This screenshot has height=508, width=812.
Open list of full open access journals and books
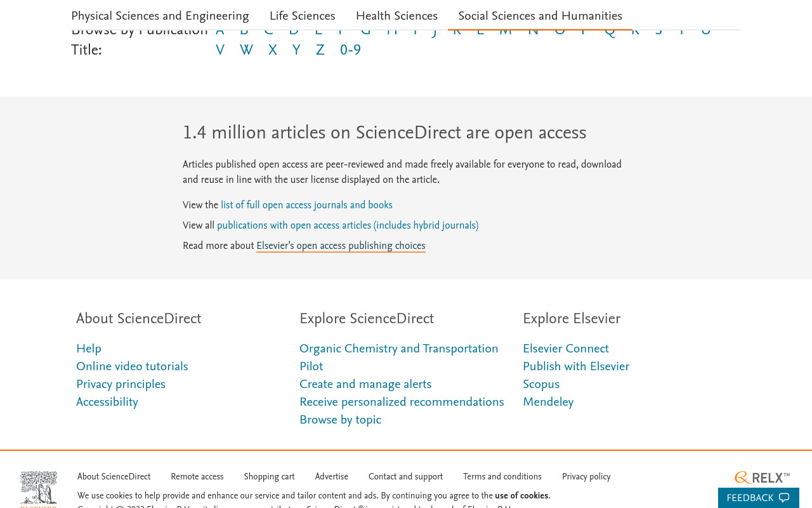click(x=306, y=205)
